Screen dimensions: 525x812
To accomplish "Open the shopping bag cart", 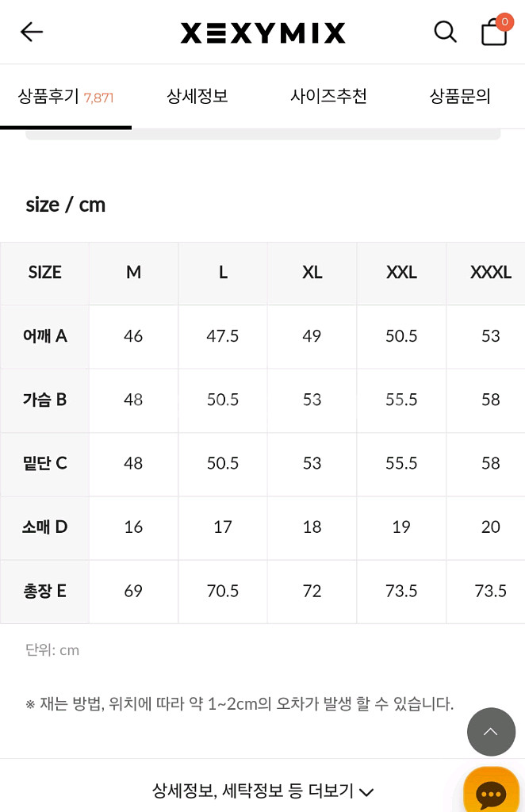I will tap(493, 33).
